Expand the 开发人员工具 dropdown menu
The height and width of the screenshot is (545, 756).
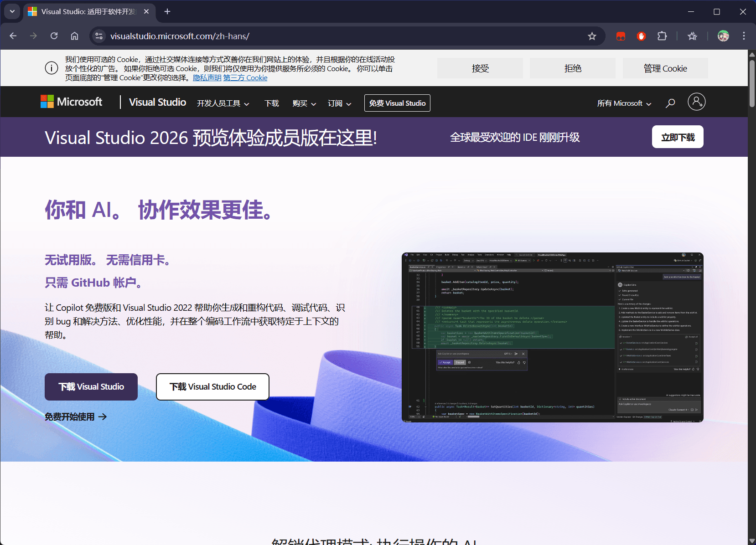(x=223, y=103)
